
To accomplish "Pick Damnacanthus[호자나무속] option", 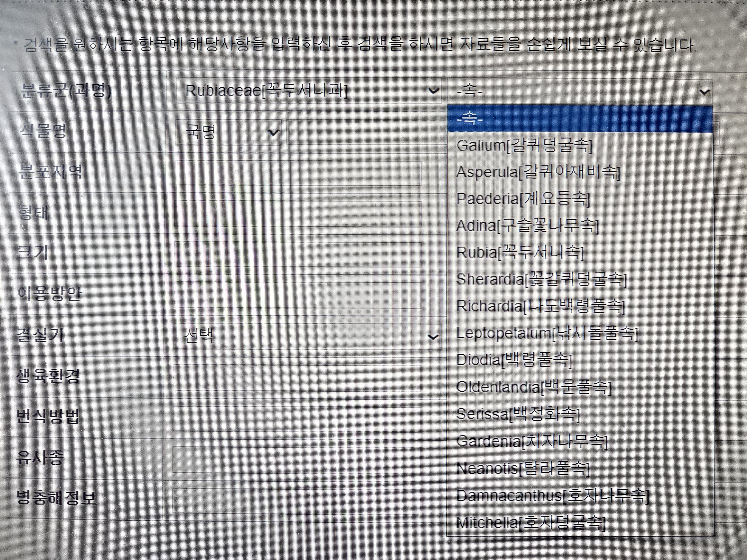I will pyautogui.click(x=580, y=496).
